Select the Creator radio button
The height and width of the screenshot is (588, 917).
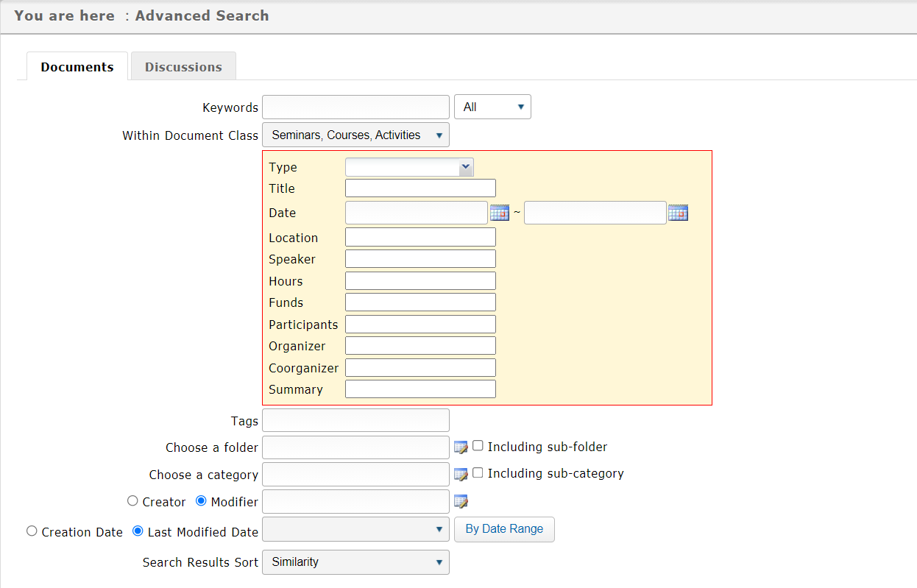pos(132,501)
